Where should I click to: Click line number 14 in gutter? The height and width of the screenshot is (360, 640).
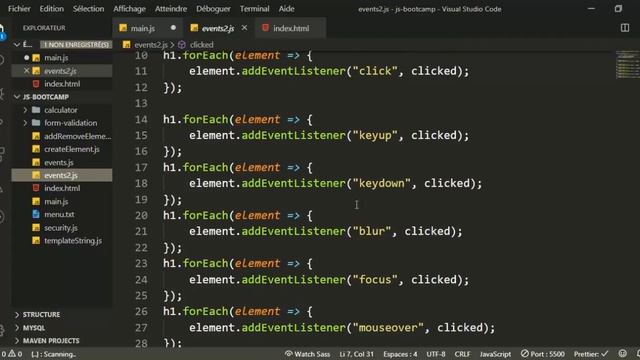(x=141, y=120)
